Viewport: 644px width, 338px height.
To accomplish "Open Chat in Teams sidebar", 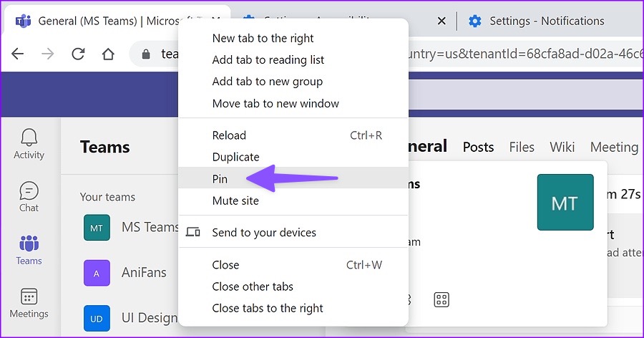I will coord(29,197).
